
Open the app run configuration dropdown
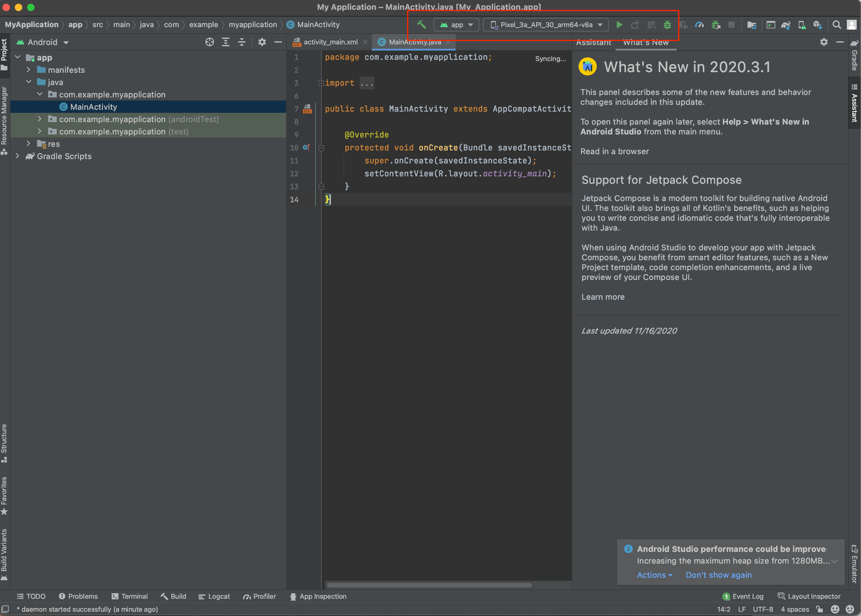456,25
